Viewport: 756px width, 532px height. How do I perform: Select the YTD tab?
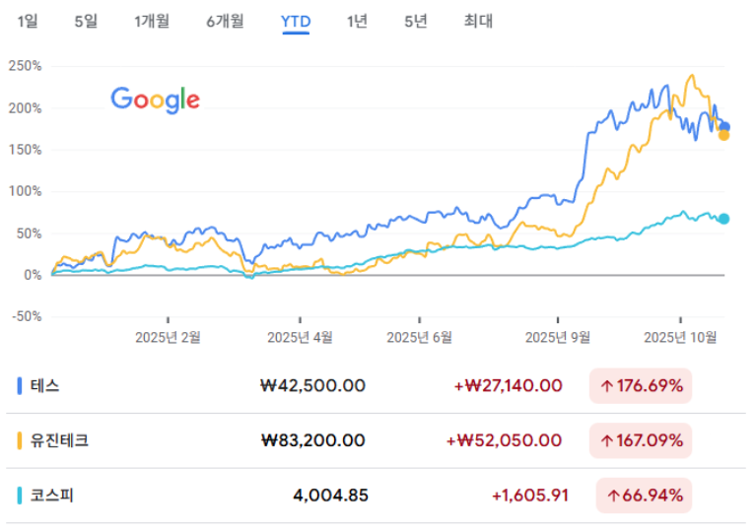coord(296,21)
